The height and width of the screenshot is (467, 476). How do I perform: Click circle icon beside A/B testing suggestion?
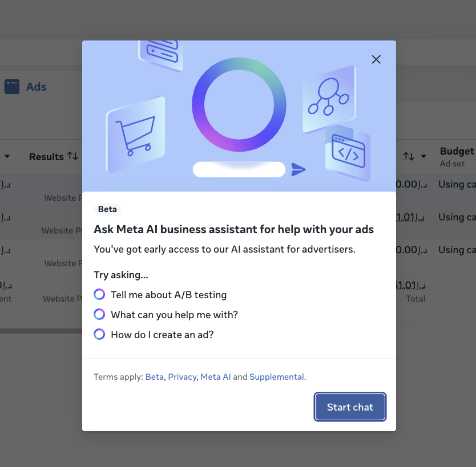coord(99,294)
